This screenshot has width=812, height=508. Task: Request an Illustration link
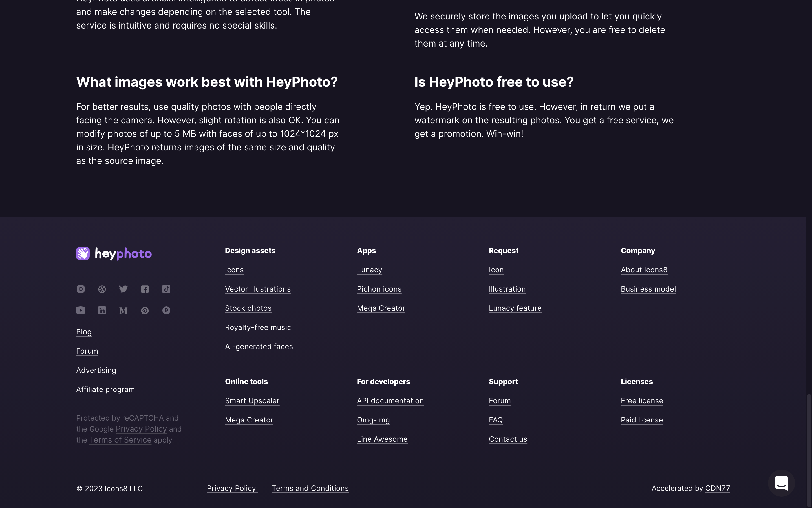[x=507, y=289]
